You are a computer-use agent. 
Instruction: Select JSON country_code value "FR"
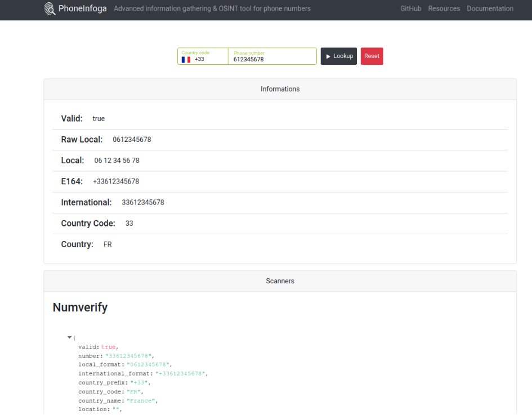133,392
